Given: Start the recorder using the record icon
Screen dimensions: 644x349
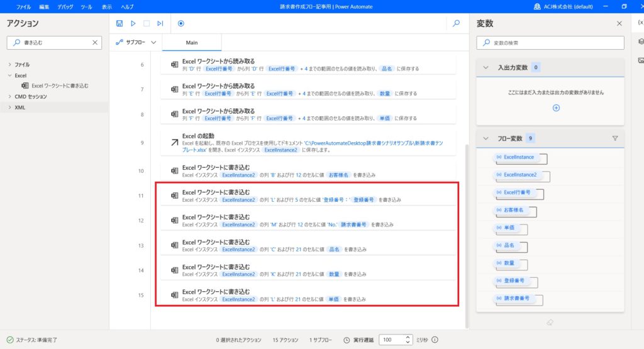Looking at the screenshot, I should coord(181,23).
